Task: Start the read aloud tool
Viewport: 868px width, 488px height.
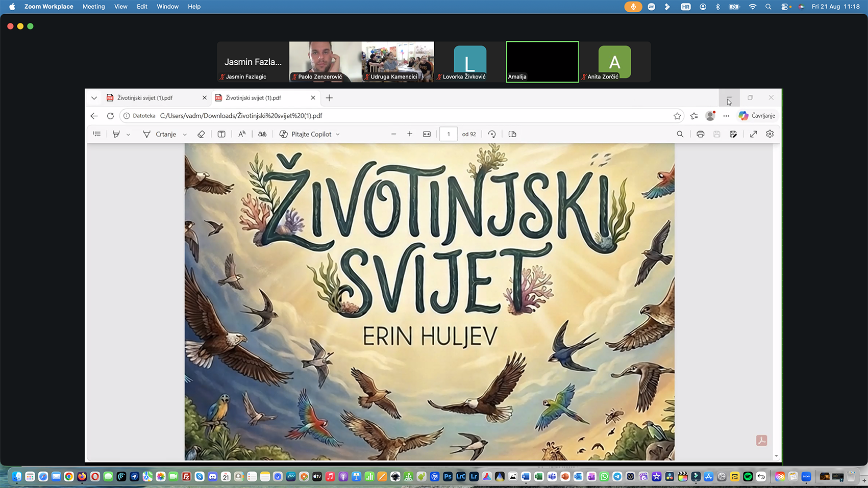Action: pos(242,134)
